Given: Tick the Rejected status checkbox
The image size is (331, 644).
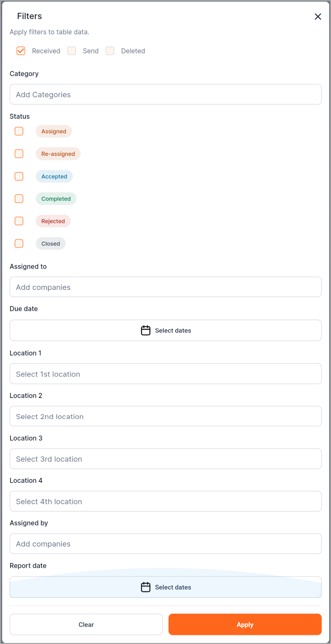Looking at the screenshot, I should 19,221.
